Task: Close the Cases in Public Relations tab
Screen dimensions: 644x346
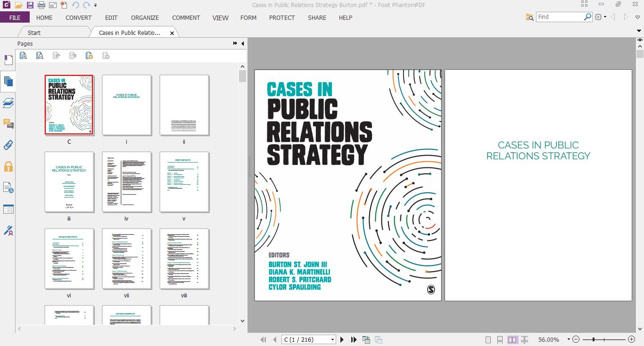Action: click(172, 33)
